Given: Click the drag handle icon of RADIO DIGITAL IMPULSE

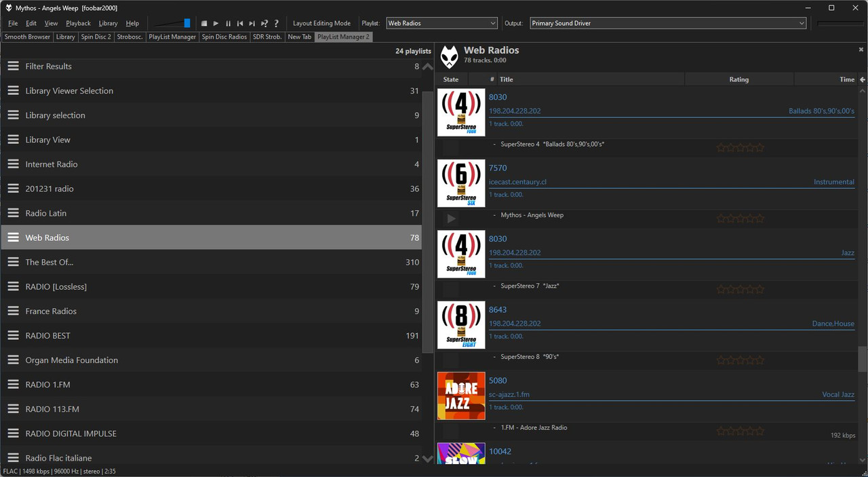Looking at the screenshot, I should pos(13,433).
